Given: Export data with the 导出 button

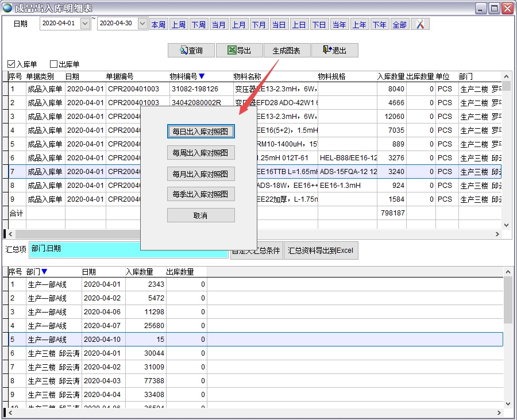Looking at the screenshot, I should tap(239, 51).
